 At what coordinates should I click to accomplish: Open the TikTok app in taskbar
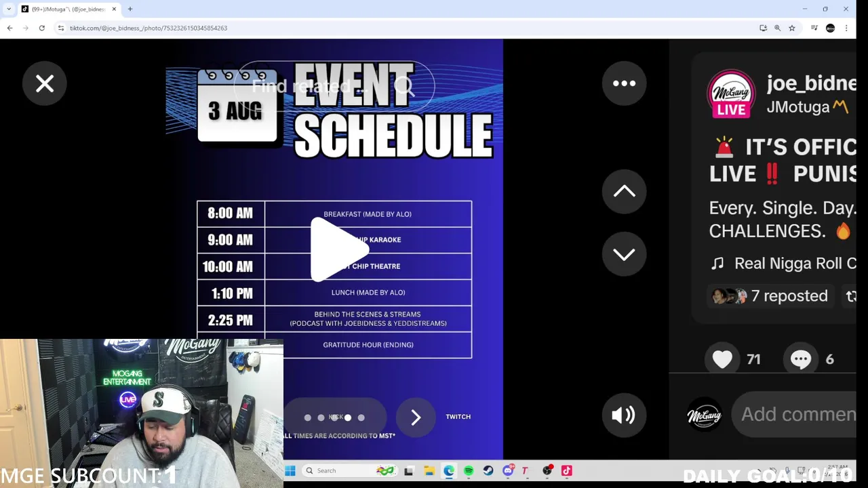click(x=566, y=470)
